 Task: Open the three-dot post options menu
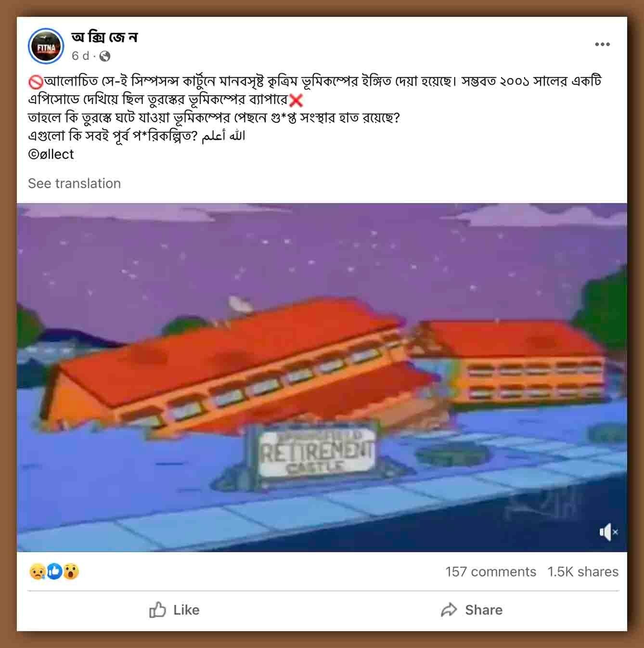pyautogui.click(x=602, y=44)
